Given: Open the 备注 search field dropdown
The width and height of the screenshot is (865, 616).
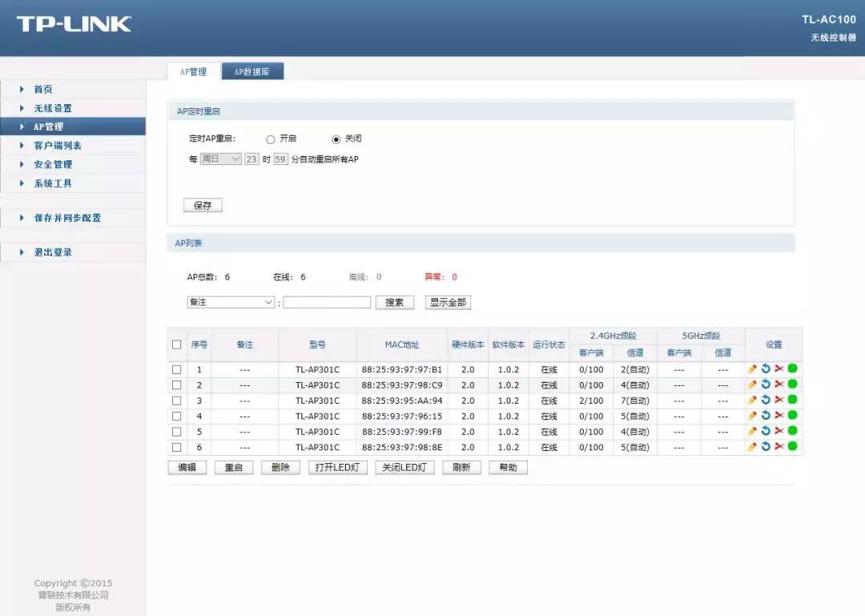Looking at the screenshot, I should (230, 302).
